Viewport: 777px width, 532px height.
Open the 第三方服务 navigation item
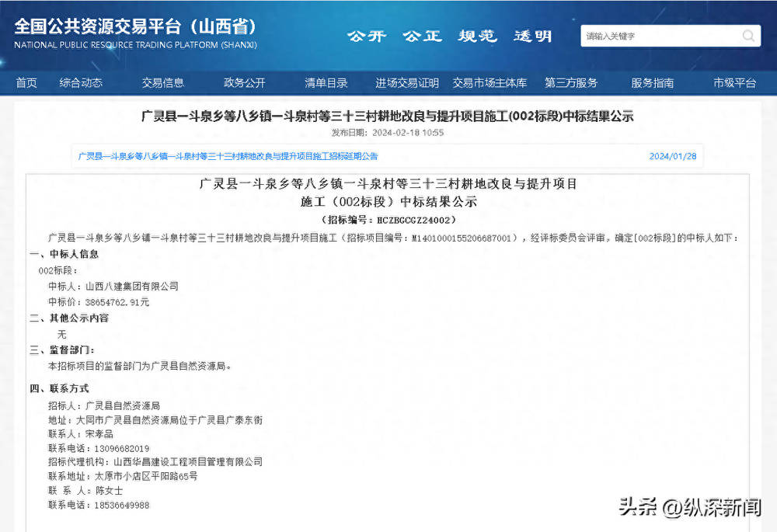point(572,82)
